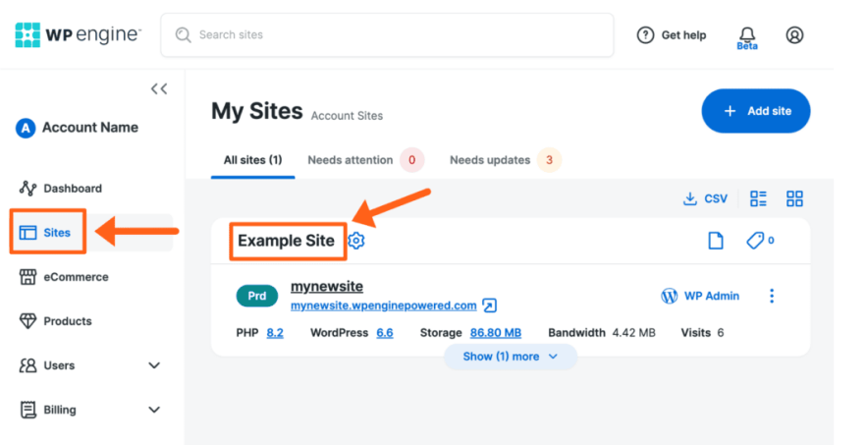
Task: Open the Beta notifications bell
Action: click(x=747, y=37)
